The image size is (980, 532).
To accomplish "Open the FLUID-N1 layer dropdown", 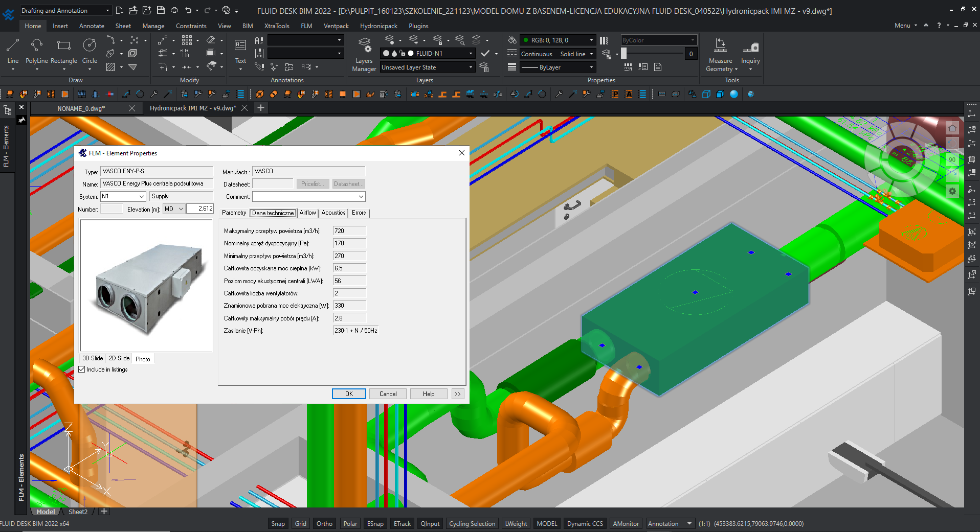I will [x=471, y=53].
